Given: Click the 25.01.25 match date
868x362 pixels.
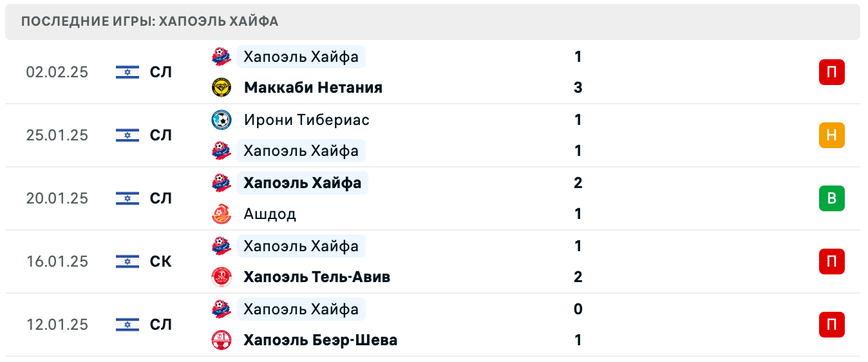Looking at the screenshot, I should coord(57,135).
